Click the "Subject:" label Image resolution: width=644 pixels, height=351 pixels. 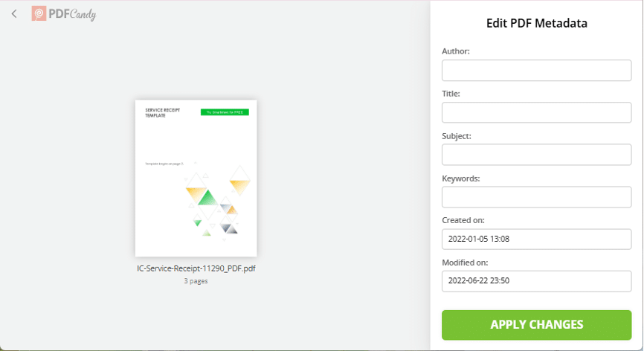(x=457, y=136)
